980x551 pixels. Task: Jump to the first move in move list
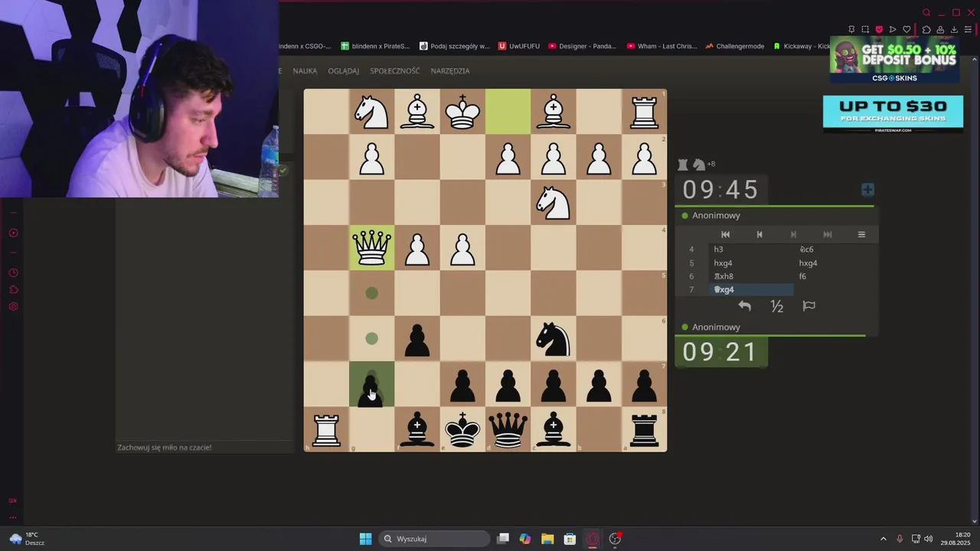pyautogui.click(x=725, y=234)
